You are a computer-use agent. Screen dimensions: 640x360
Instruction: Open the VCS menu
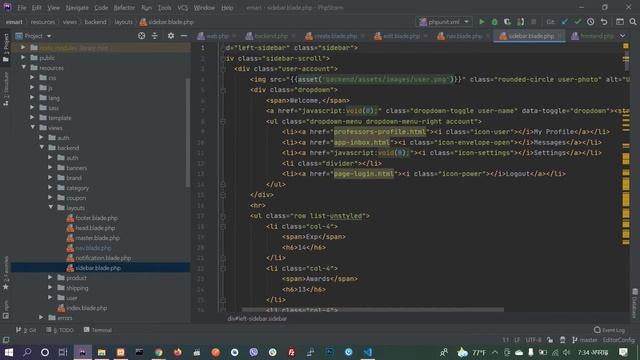[x=182, y=7]
